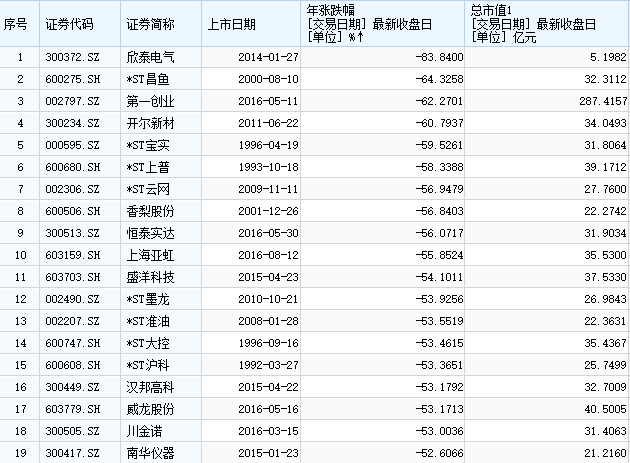Click the -59.5261 change value

440,145
